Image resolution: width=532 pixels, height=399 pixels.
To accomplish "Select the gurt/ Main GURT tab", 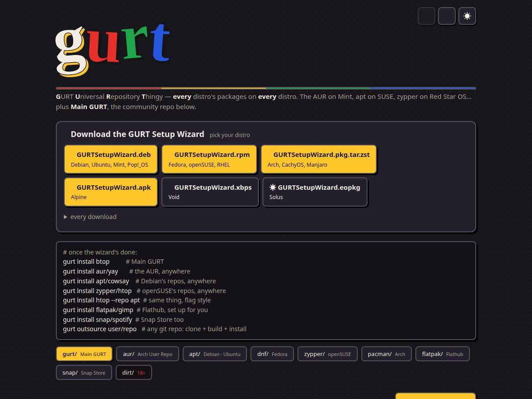I will (x=84, y=354).
